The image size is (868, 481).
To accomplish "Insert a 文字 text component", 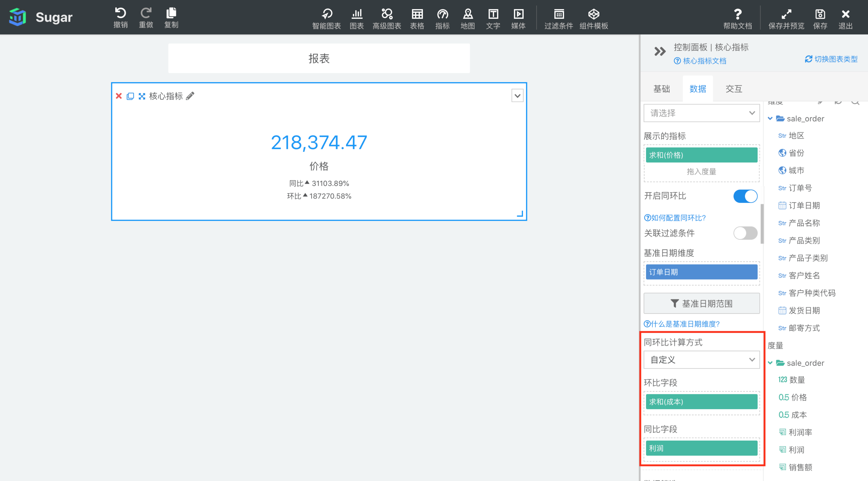I will (493, 18).
